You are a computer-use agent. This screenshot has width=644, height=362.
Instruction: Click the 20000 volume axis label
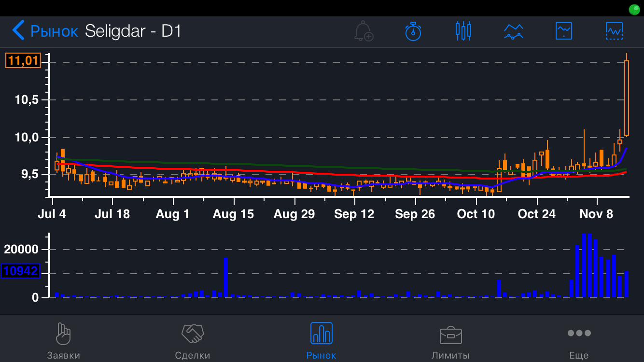pos(21,250)
